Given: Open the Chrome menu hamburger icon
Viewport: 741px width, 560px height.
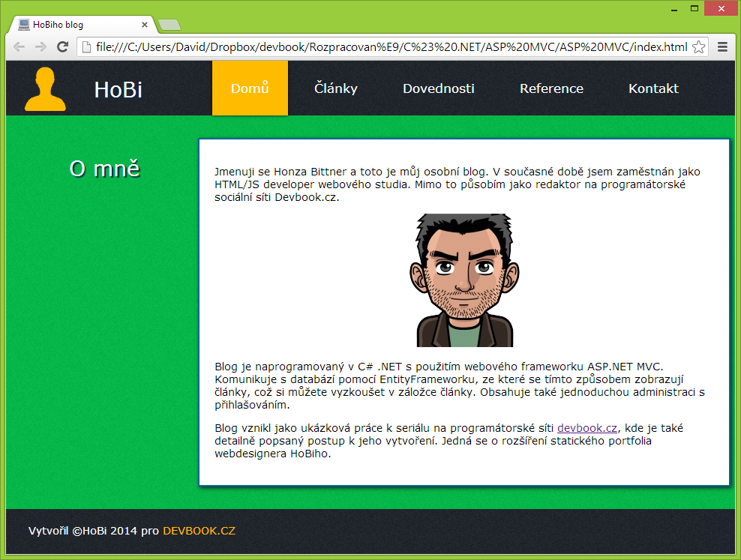Looking at the screenshot, I should 722,46.
